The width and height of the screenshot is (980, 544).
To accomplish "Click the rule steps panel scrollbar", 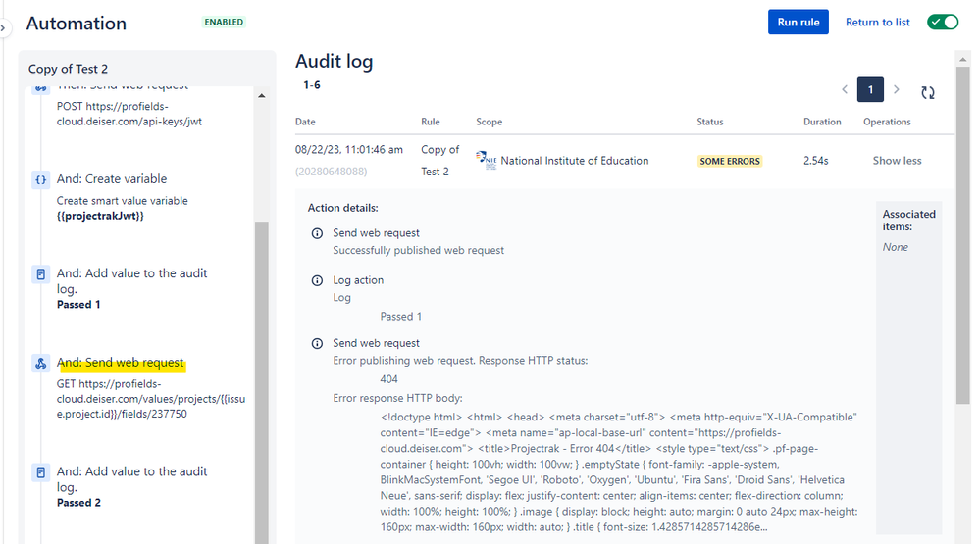I will [x=261, y=382].
